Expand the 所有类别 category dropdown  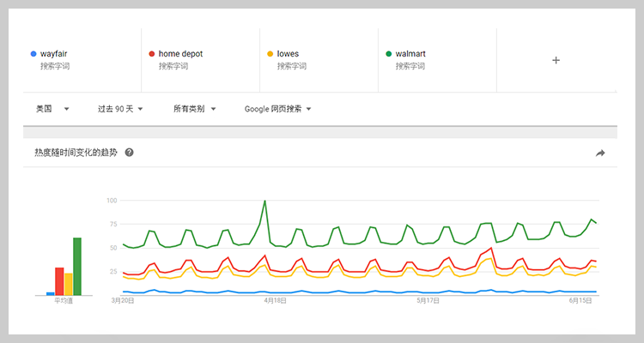click(194, 109)
